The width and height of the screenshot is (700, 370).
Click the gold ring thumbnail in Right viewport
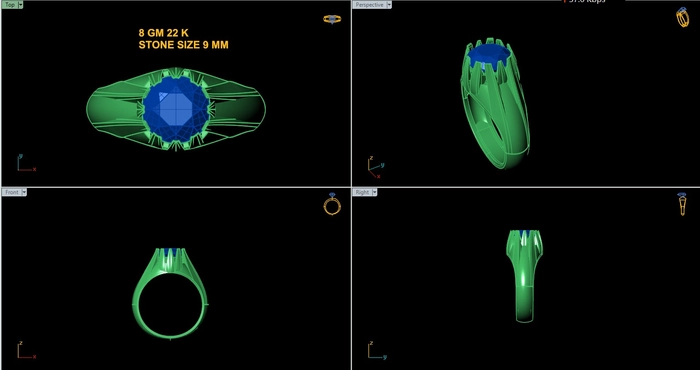click(x=682, y=204)
